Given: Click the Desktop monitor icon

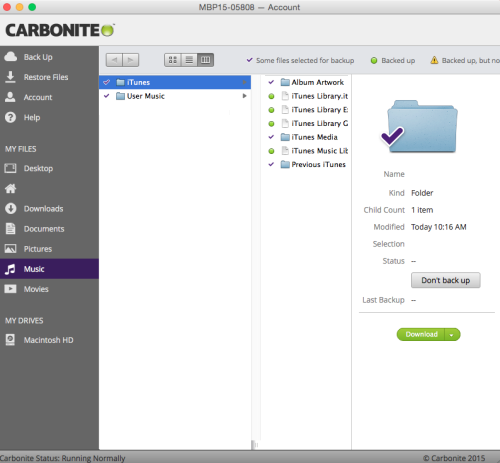Looking at the screenshot, I should (10, 168).
